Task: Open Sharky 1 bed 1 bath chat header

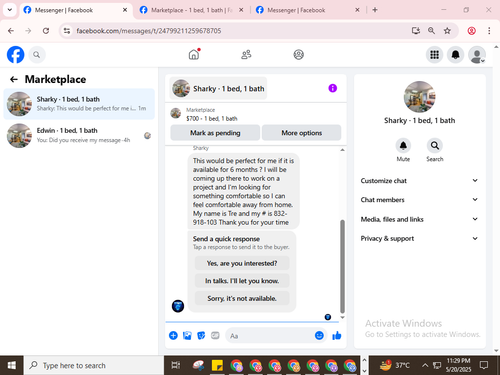Action: point(218,88)
